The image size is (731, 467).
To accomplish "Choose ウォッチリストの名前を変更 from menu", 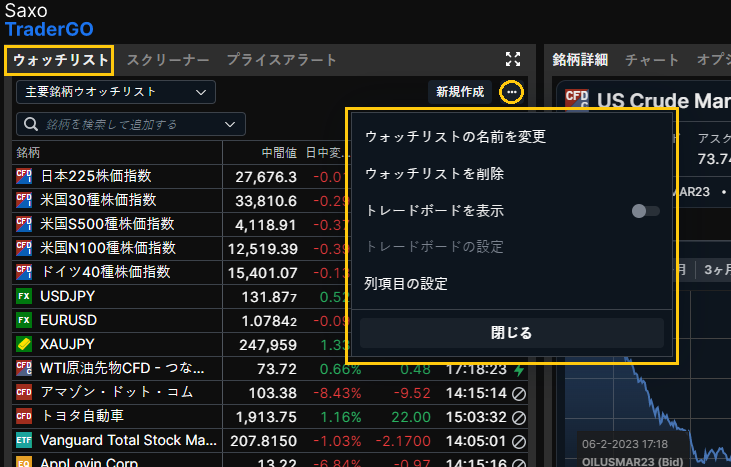I will (455, 137).
